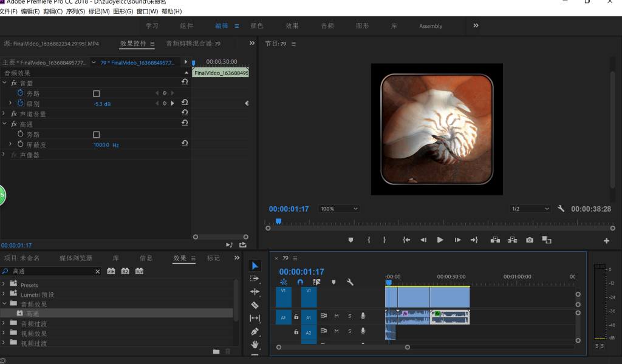Reset the 屏蔽度 parameter
The image size is (622, 364).
pos(185,143)
